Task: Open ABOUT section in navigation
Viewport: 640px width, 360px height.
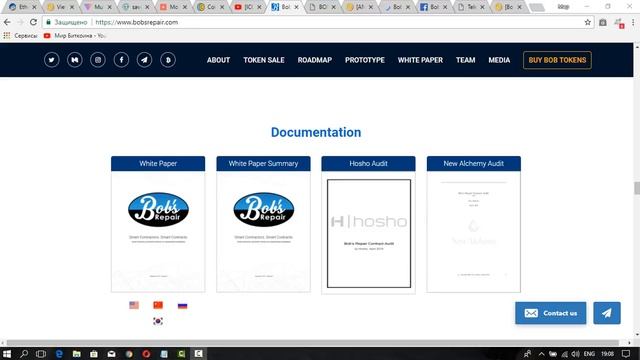Action: coord(218,60)
